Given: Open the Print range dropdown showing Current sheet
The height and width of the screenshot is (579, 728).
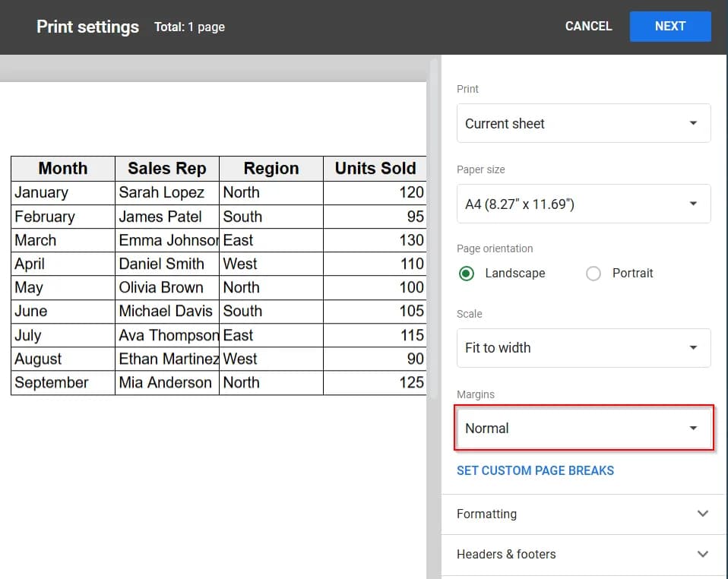Looking at the screenshot, I should click(583, 123).
